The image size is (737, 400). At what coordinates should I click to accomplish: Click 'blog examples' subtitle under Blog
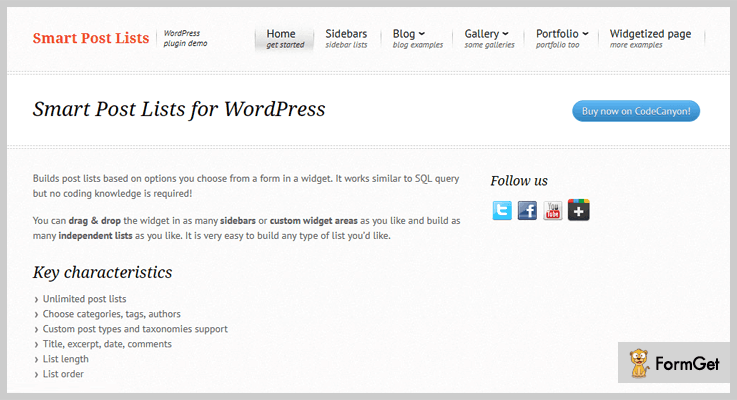tap(418, 45)
